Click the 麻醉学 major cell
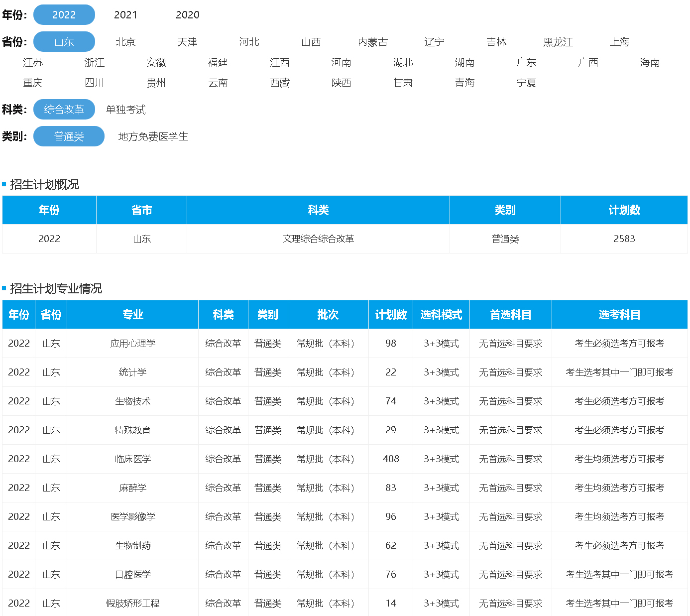Image resolution: width=690 pixels, height=616 pixels. coord(133,488)
